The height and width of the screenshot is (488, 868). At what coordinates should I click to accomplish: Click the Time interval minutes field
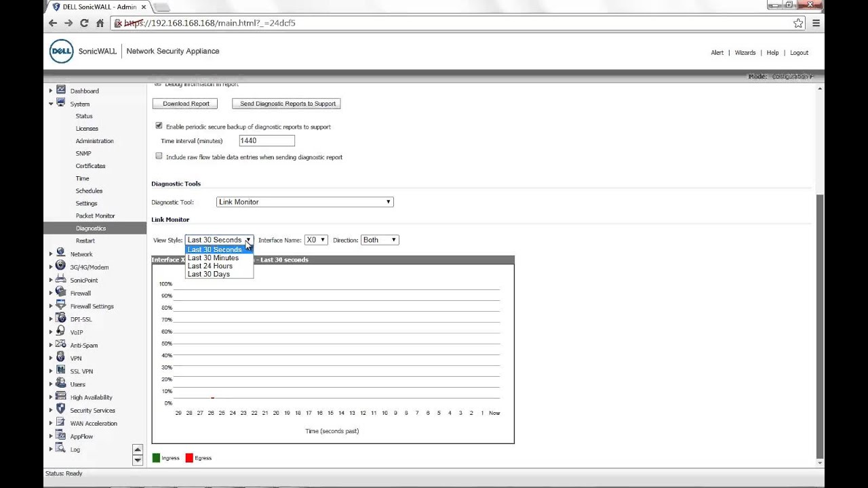(267, 140)
